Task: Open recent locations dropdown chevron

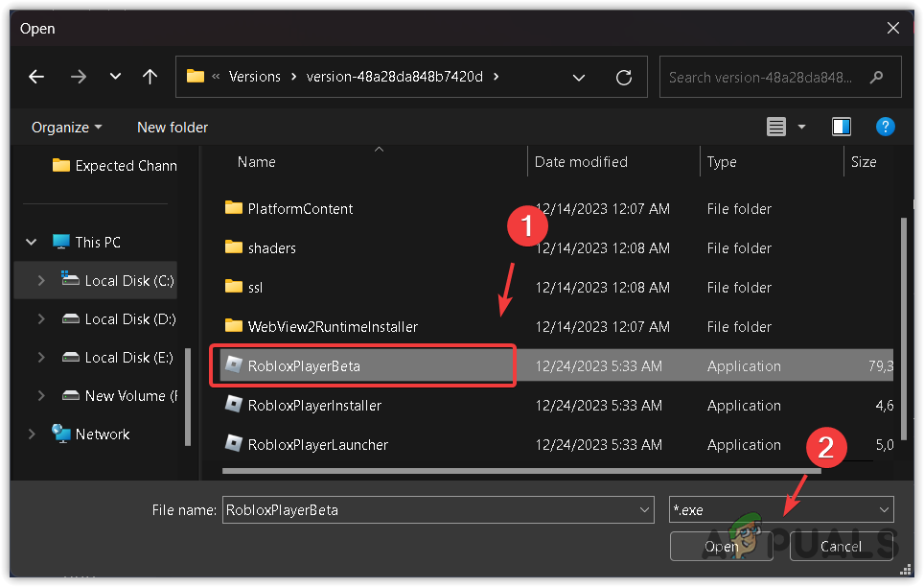Action: (x=115, y=77)
